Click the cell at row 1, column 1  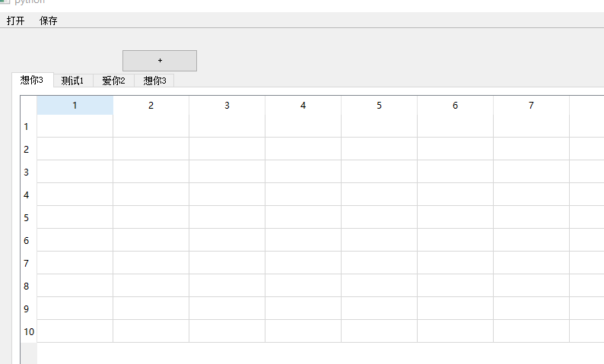[75, 126]
